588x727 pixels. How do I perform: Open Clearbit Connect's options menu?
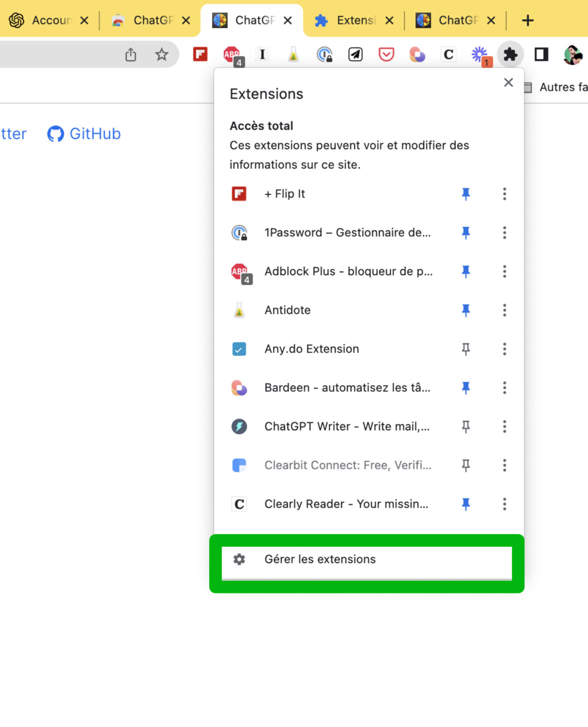(504, 465)
